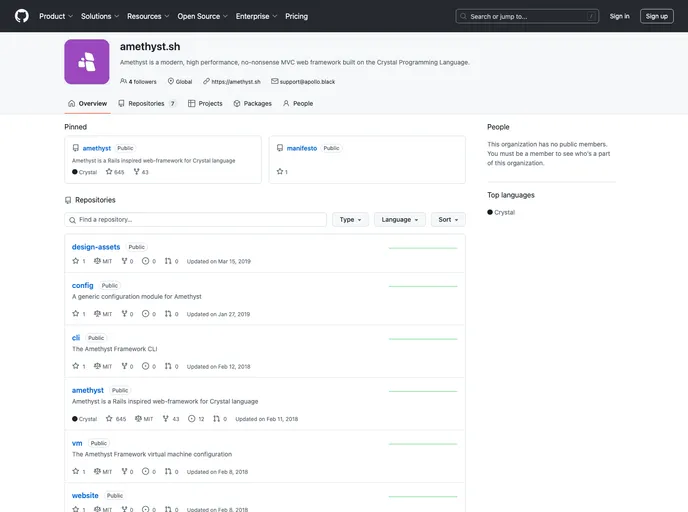Click the activity graph for design-assets

[423, 248]
